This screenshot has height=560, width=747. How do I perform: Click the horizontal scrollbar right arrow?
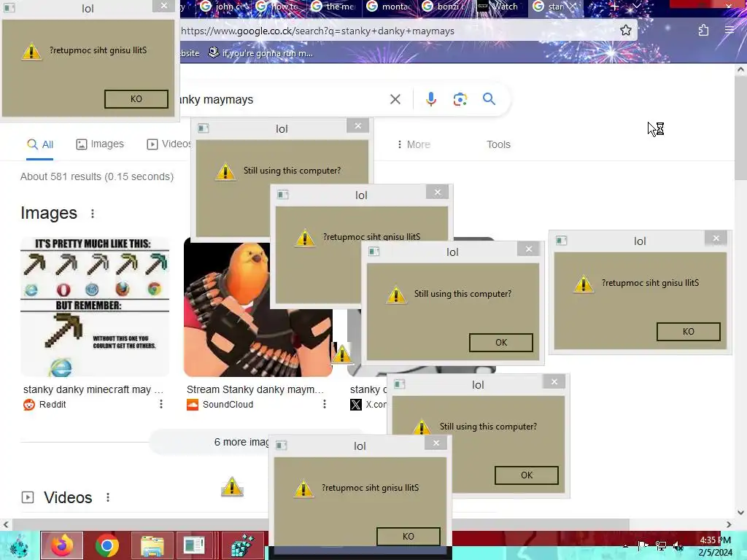(x=729, y=524)
